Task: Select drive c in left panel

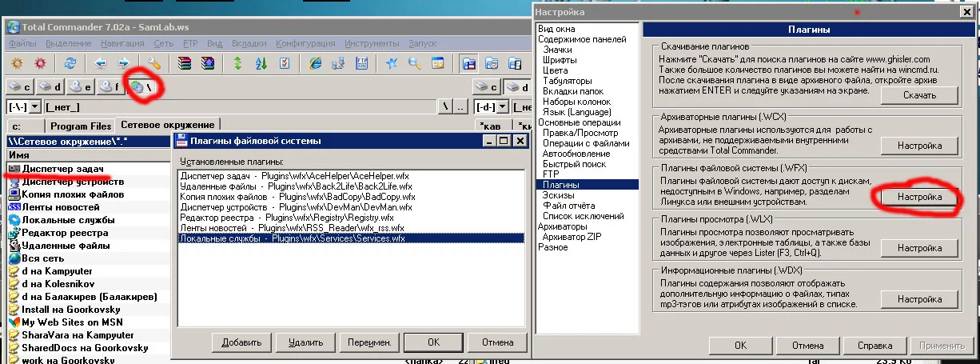Action: (20, 86)
